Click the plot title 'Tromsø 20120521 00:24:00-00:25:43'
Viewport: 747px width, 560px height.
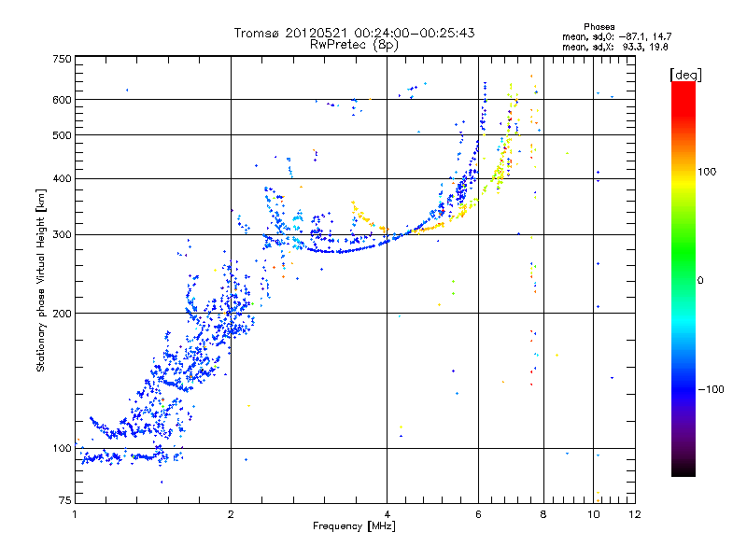click(354, 33)
